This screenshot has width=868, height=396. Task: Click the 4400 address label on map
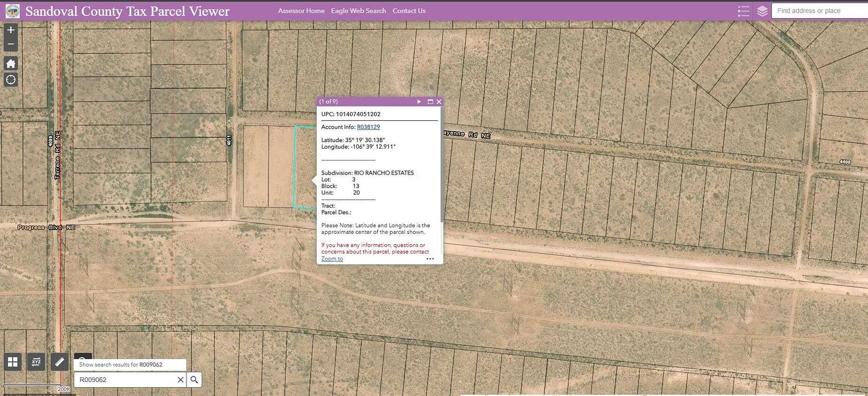[845, 162]
